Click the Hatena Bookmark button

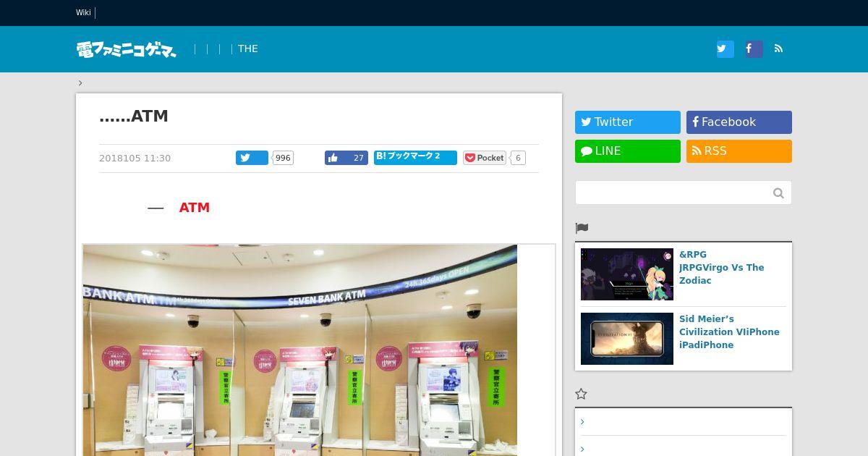click(x=415, y=158)
